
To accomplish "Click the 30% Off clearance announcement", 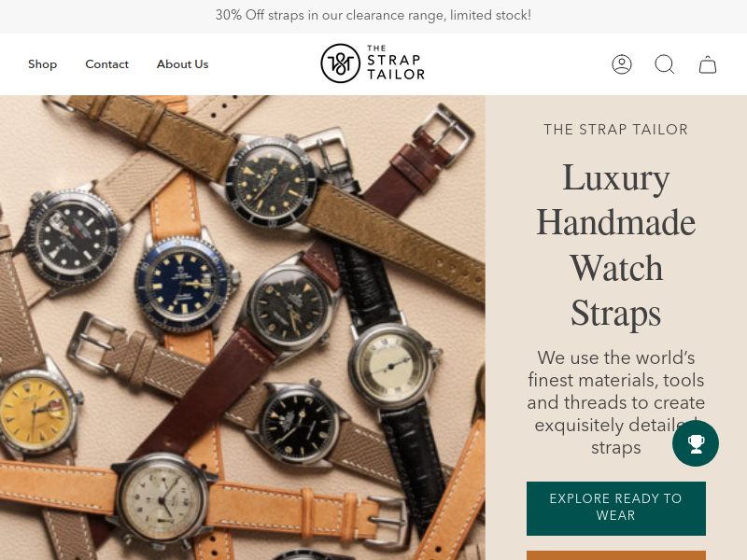I will 373,15.
